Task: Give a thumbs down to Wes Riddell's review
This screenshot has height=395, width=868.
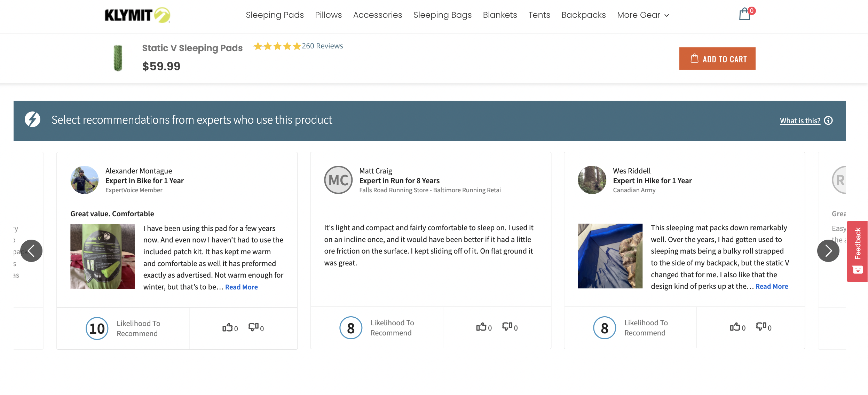Action: coord(762,327)
